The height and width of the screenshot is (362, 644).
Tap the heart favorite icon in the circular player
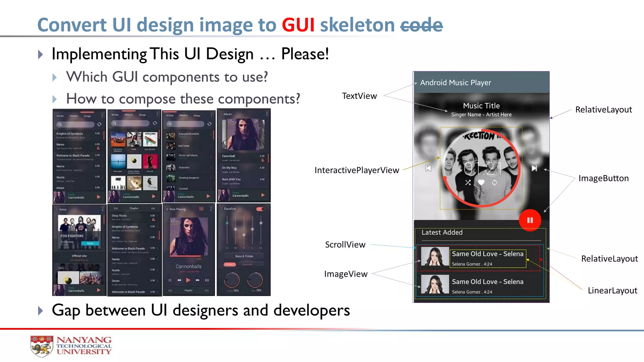click(481, 182)
